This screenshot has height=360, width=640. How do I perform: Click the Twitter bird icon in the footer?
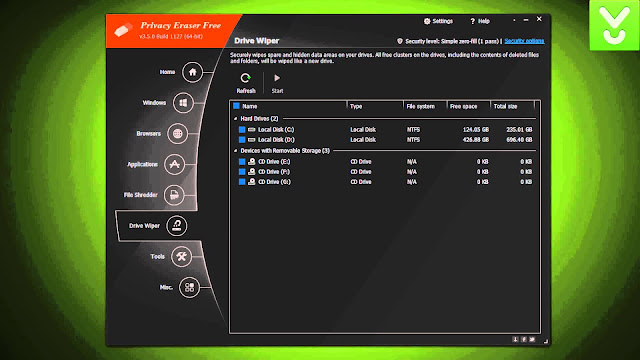point(532,339)
